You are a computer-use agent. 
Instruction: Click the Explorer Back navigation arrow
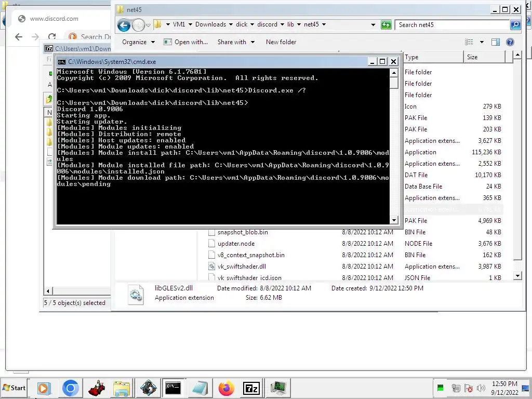pyautogui.click(x=124, y=25)
